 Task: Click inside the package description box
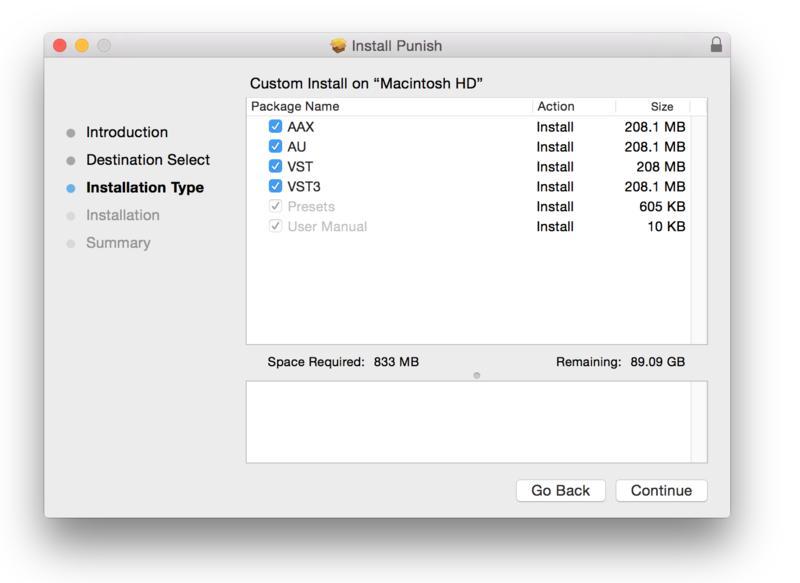(x=468, y=421)
